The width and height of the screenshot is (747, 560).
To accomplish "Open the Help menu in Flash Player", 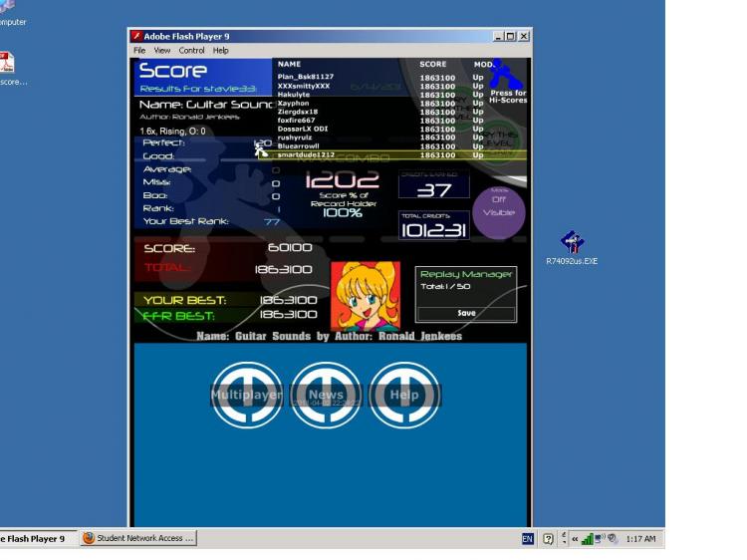I will click(x=220, y=50).
